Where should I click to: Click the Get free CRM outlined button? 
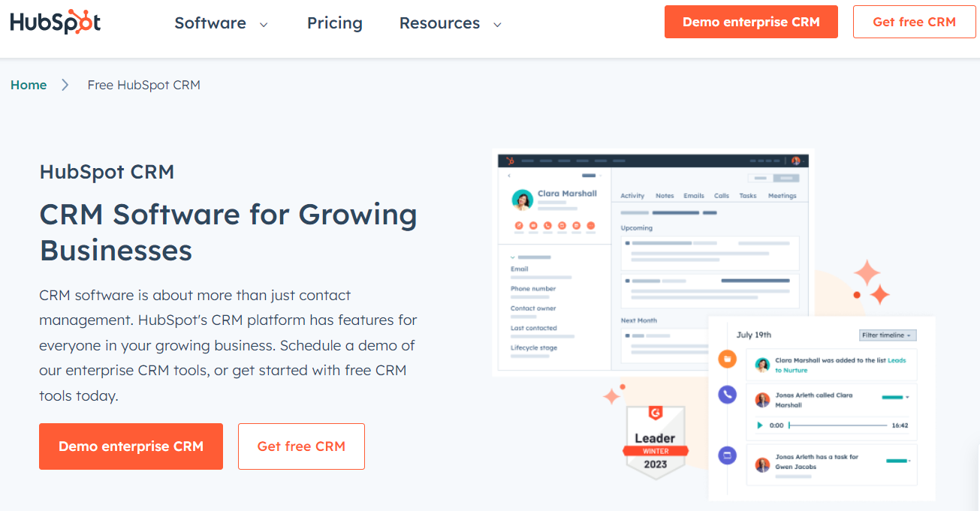(914, 22)
